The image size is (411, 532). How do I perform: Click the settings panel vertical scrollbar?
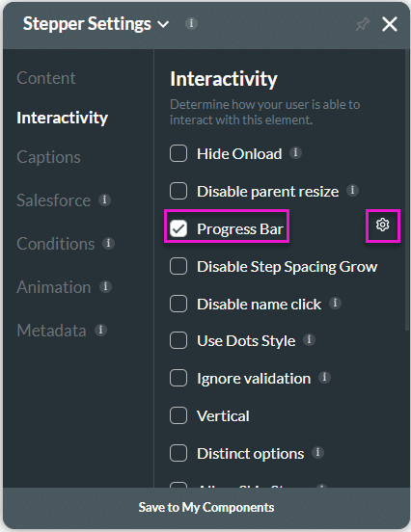pos(407,190)
